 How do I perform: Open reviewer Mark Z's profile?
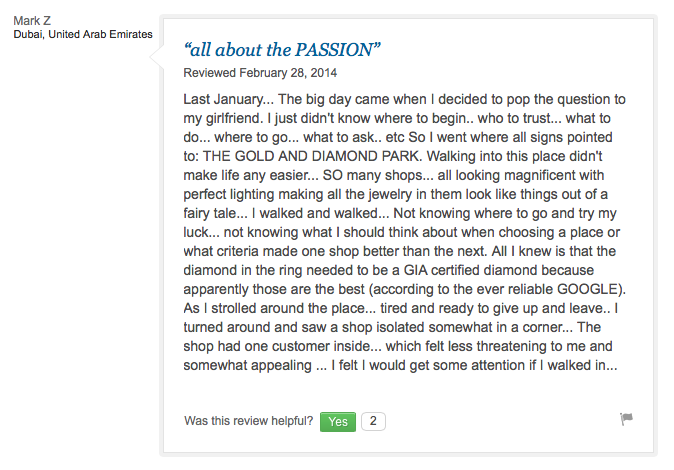[x=34, y=21]
